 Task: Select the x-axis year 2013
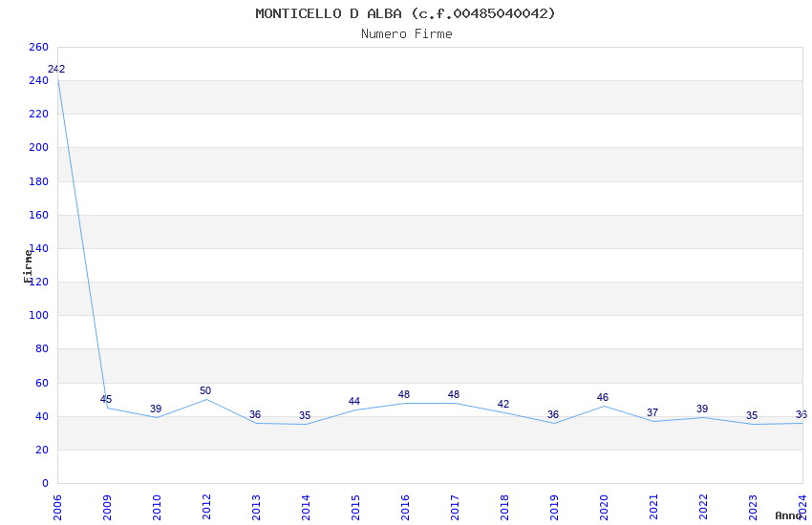click(256, 508)
